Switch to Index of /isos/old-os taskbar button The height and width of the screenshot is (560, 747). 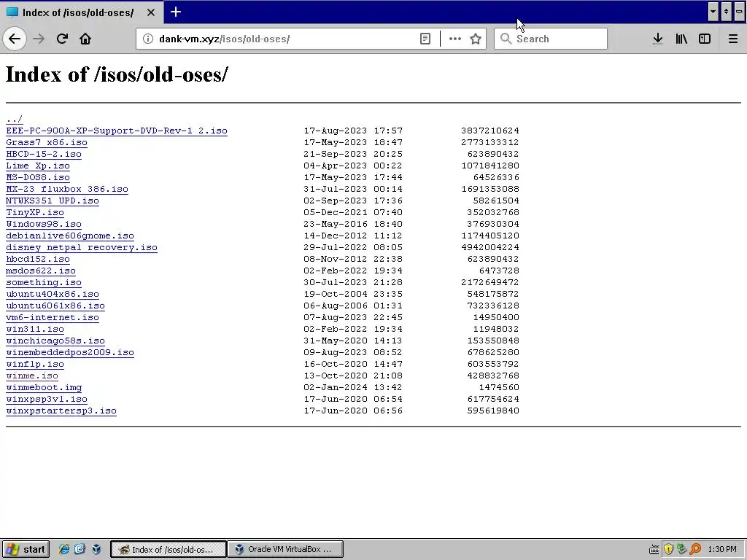point(169,549)
